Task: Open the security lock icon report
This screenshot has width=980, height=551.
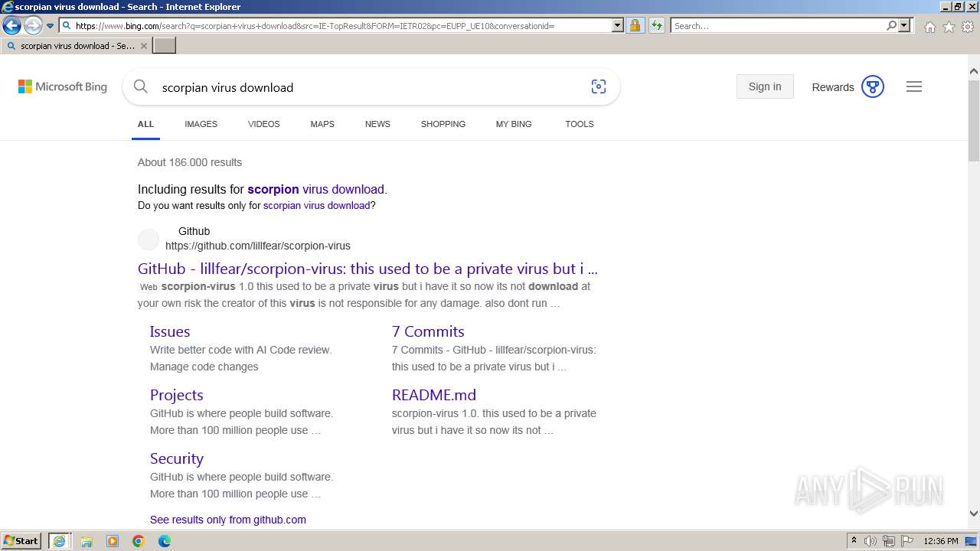Action: 635,25
